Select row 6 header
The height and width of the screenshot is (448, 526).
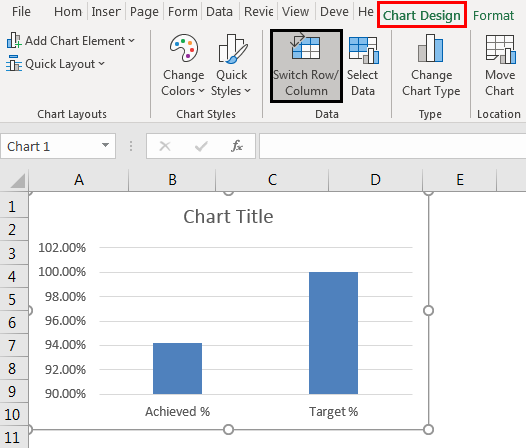click(14, 322)
